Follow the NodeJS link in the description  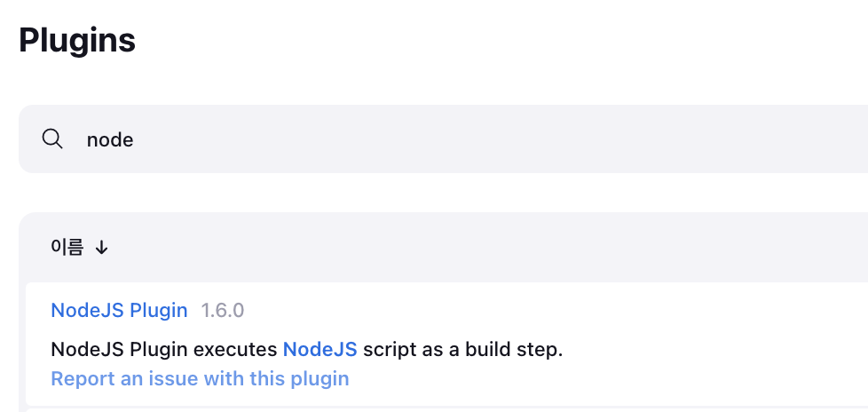pos(320,350)
